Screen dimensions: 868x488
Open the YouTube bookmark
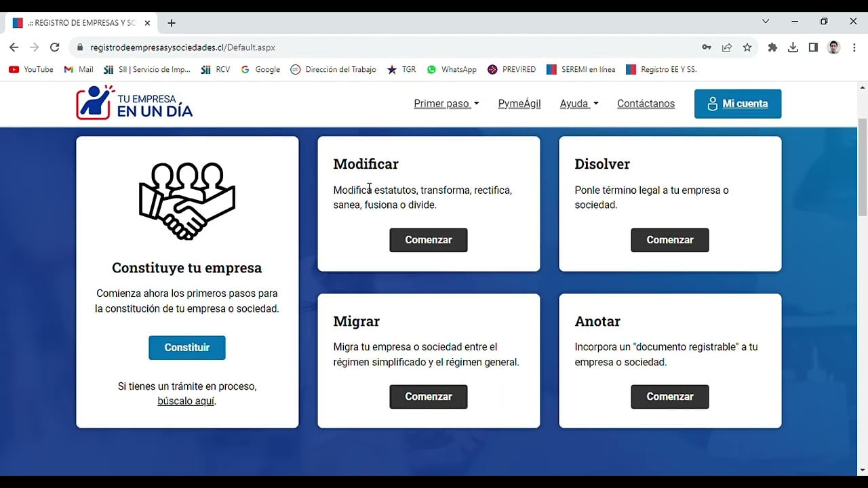pyautogui.click(x=31, y=69)
